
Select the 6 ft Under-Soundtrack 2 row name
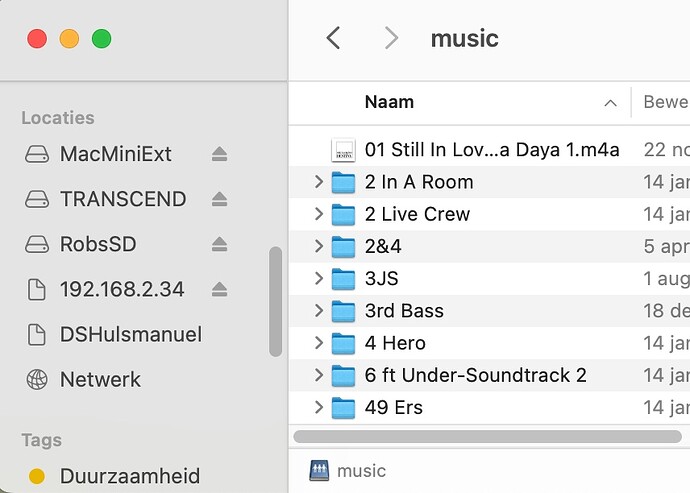coord(476,375)
